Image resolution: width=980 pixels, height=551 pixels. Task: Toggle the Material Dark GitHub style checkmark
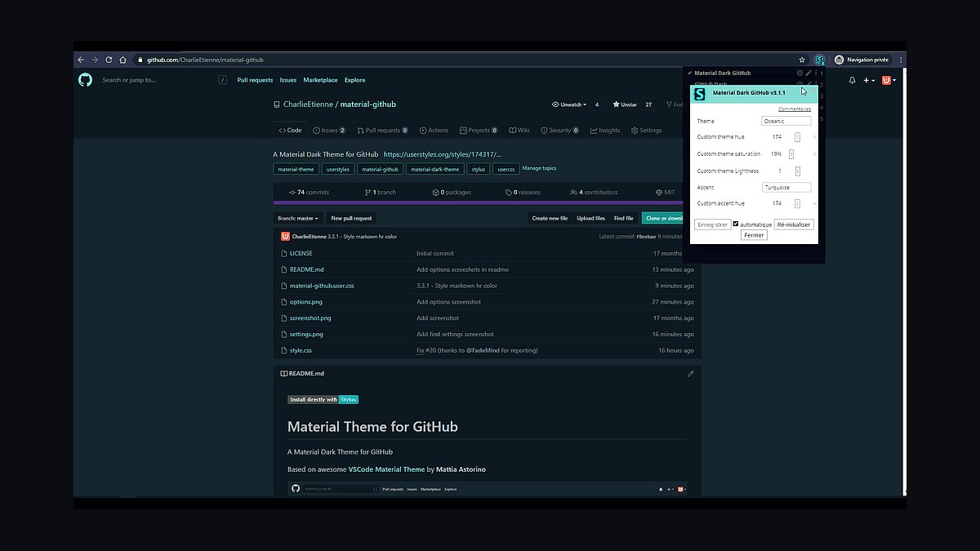[x=689, y=73]
